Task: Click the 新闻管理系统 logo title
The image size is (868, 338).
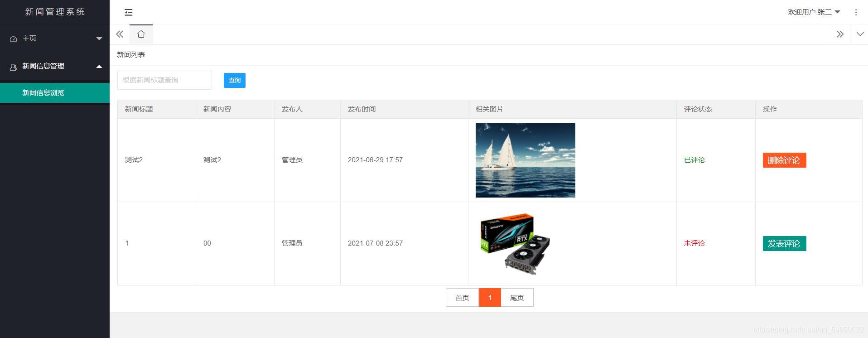Action: coord(55,12)
